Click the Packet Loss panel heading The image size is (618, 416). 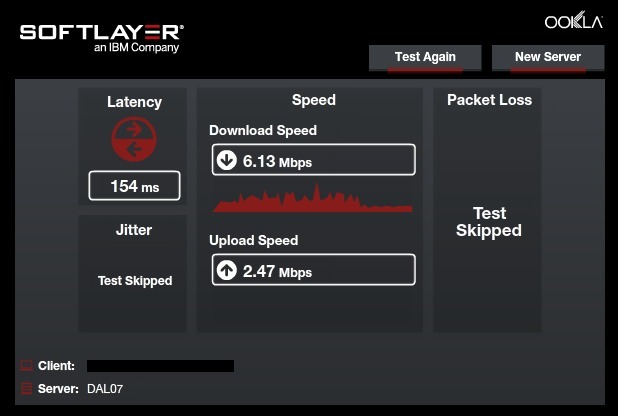pyautogui.click(x=490, y=100)
